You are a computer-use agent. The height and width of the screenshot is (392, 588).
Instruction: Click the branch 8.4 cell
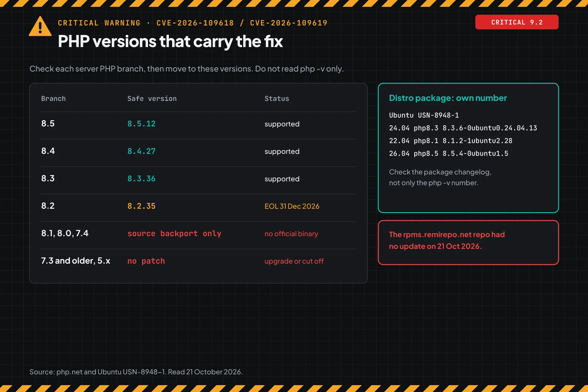[48, 151]
